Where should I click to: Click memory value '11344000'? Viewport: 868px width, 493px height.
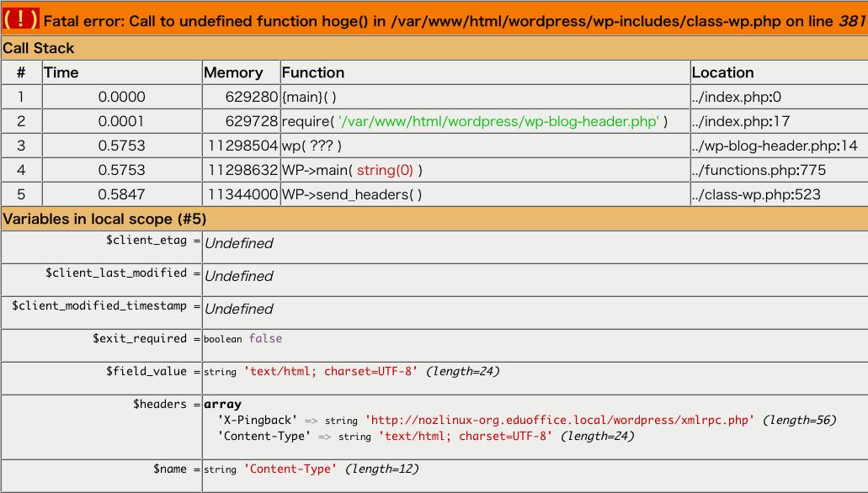click(x=242, y=194)
